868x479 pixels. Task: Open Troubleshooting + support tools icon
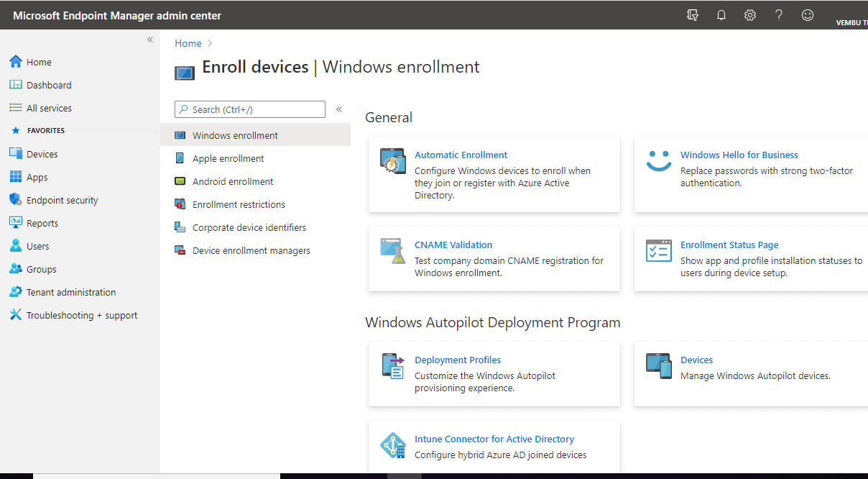16,315
